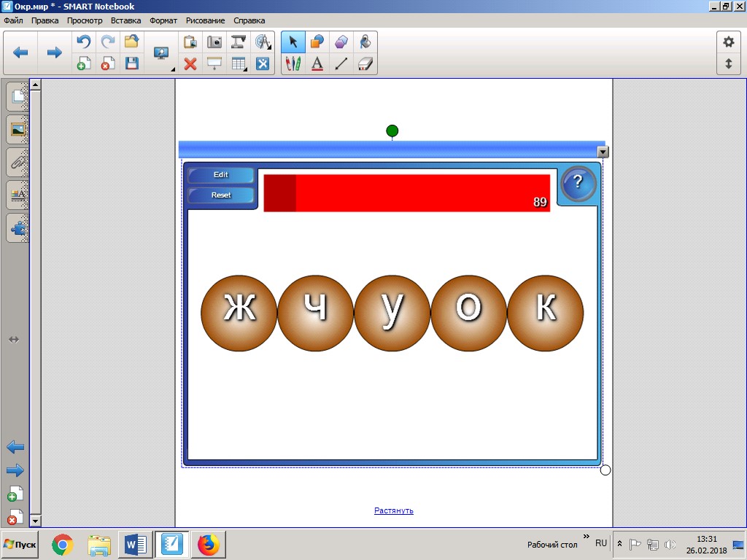Choose the Shapes tool in toolbar
The width and height of the screenshot is (747, 560).
[317, 42]
